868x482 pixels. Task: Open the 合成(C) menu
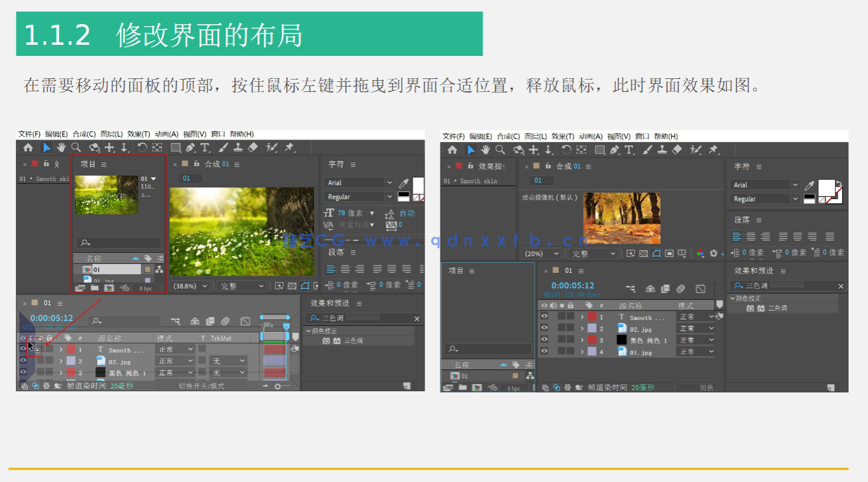tap(84, 134)
